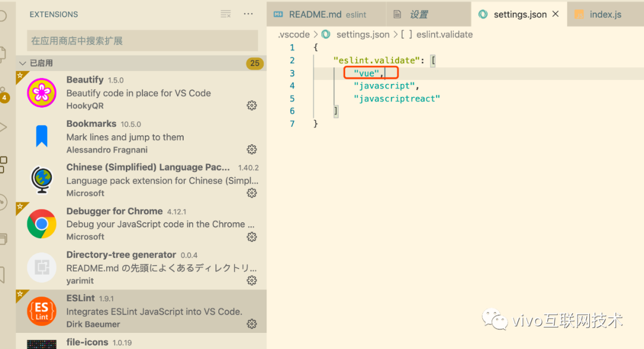
Task: Clear extensions search results icon
Action: coord(225,14)
